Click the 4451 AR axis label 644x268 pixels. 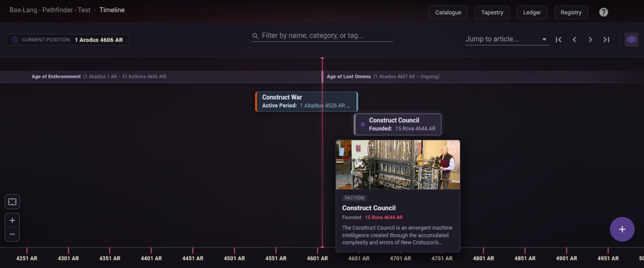coord(193,258)
